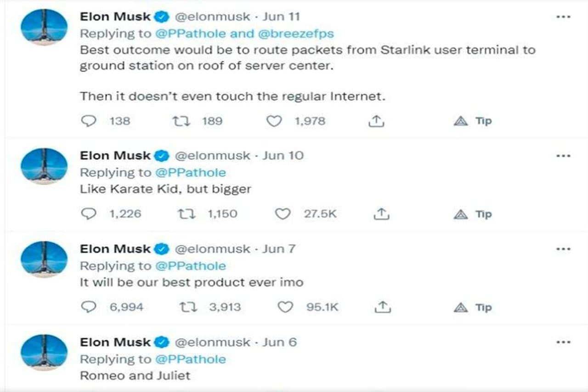Open more options on Jun 6 tweet
This screenshot has height=392, width=588.
(563, 342)
